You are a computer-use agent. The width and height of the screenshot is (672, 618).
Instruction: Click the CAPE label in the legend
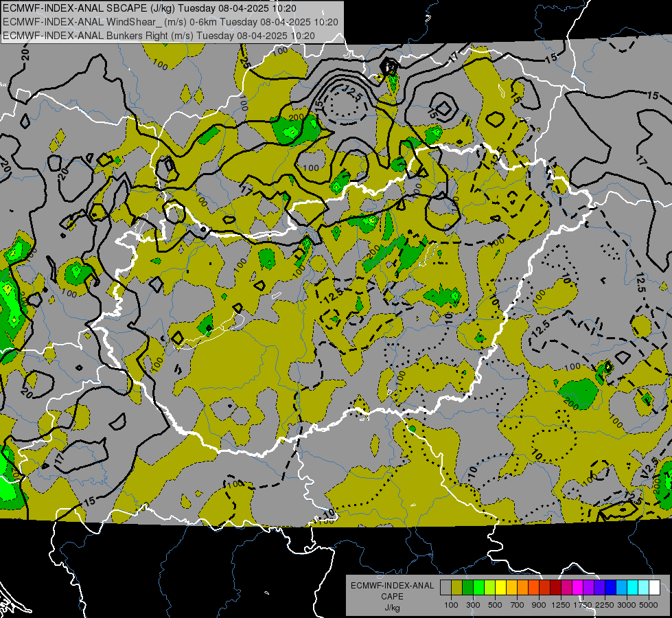click(392, 597)
